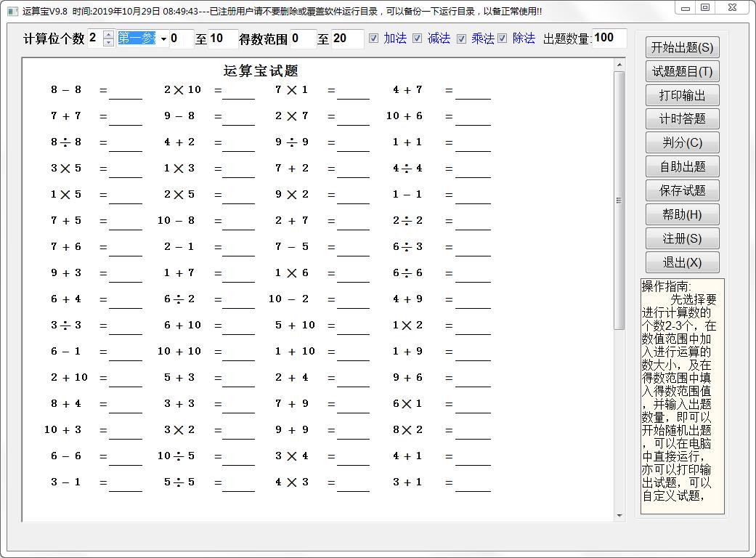This screenshot has height=558, width=756.
Task: Click the 开始出题(S) button
Action: click(682, 47)
